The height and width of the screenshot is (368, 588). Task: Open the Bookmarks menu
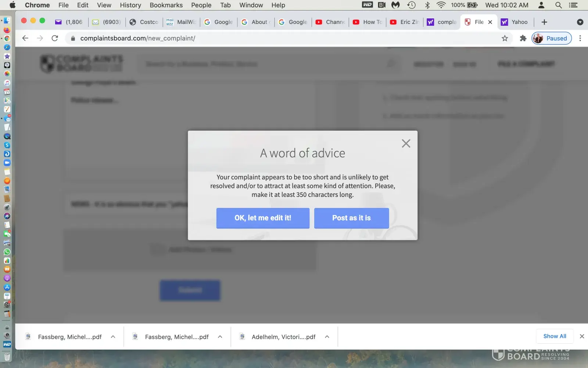(x=166, y=5)
